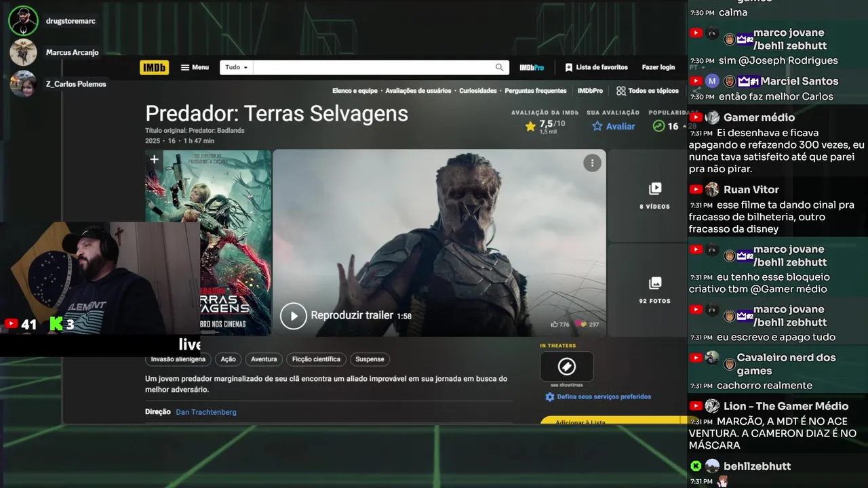The height and width of the screenshot is (488, 868).
Task: Click Ruan Vitor chat username
Action: [x=751, y=190]
